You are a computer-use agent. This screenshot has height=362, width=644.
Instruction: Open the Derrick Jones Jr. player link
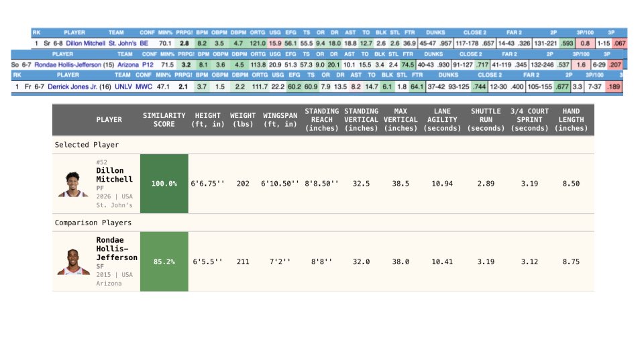coord(74,86)
